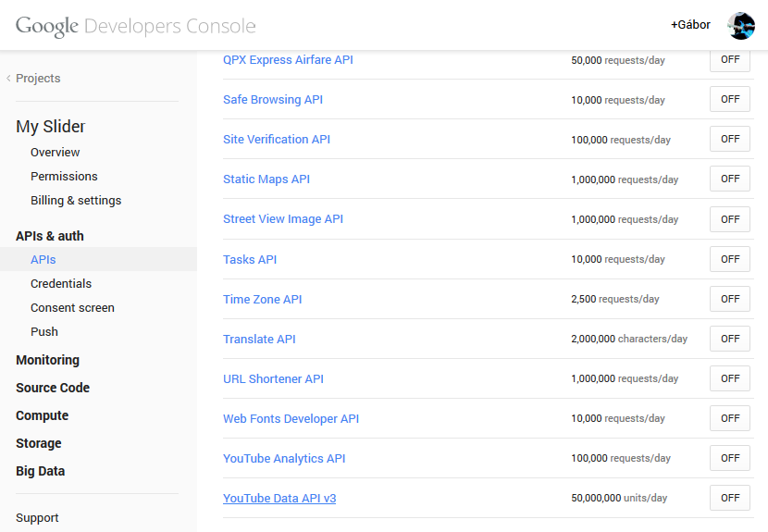This screenshot has width=768, height=532.
Task: Open the Street View Image API link
Action: 283,219
